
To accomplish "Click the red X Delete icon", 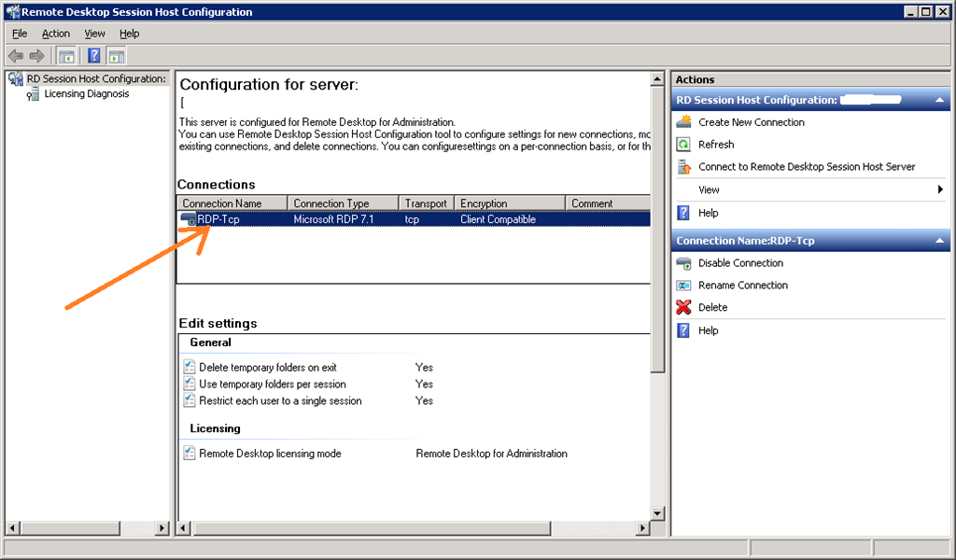I will [683, 308].
